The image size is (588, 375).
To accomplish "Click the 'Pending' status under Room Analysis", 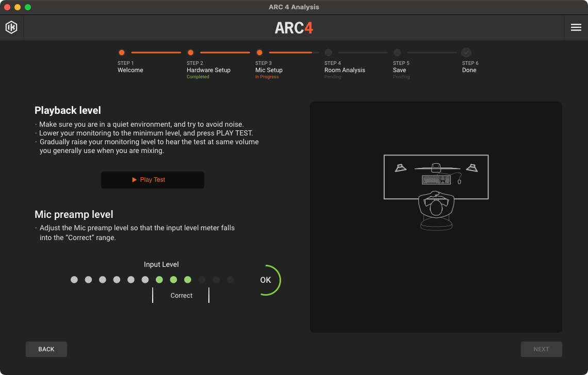I will pyautogui.click(x=333, y=77).
